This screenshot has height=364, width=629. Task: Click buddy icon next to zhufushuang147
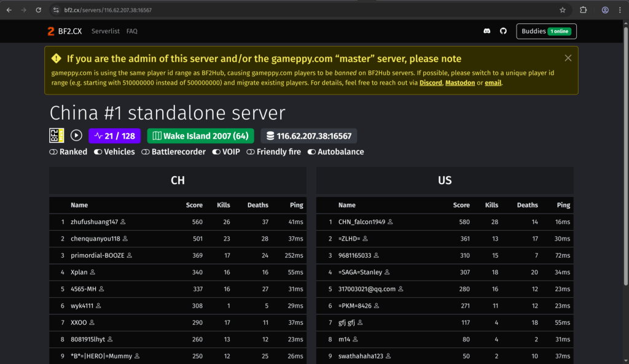click(x=123, y=222)
